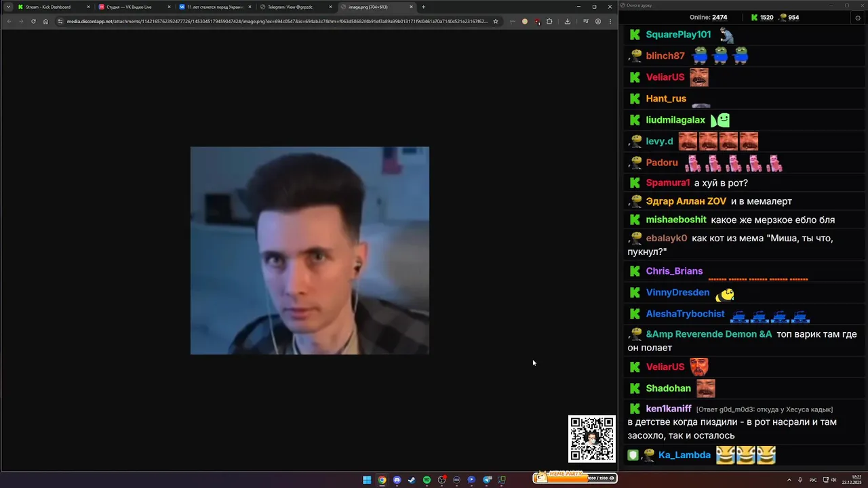The image size is (868, 488).
Task: Open Chrome from the taskbar
Action: [382, 480]
